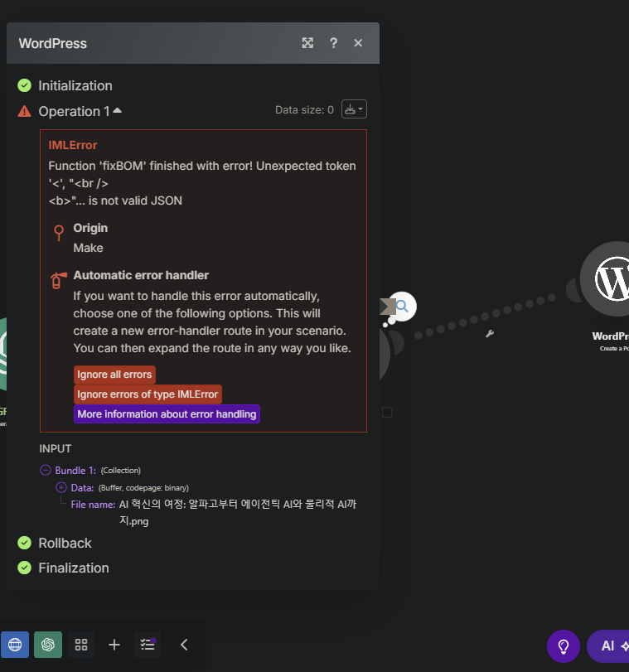Click the purple lightbulb explain-flow button
629x672 pixels.
(x=564, y=646)
